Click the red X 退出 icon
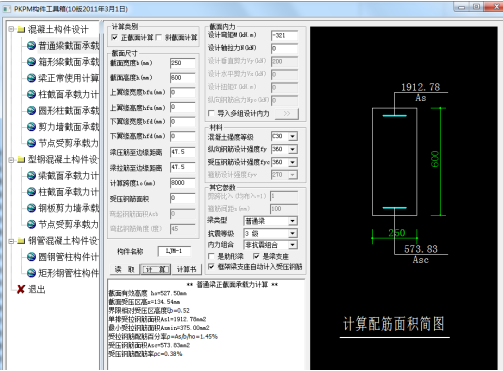The height and width of the screenshot is (371, 503). (x=21, y=289)
